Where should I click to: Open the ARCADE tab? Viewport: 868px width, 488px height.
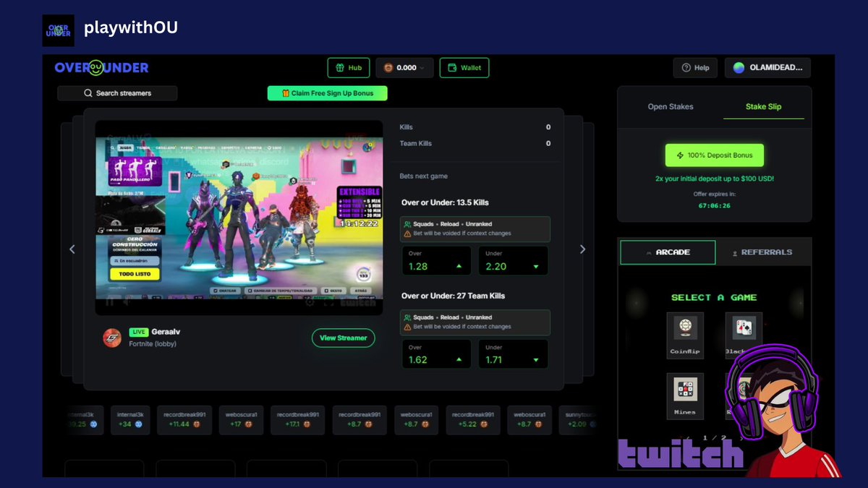(x=668, y=252)
